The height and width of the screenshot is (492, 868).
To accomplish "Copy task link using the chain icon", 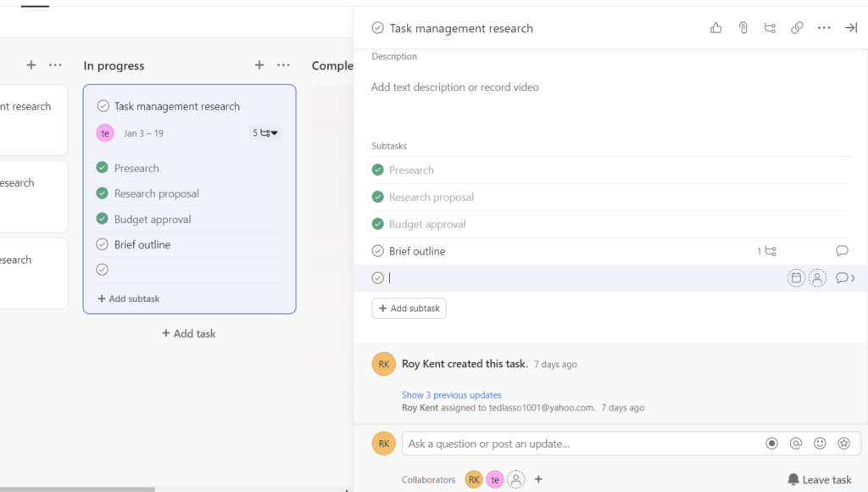I will point(797,28).
